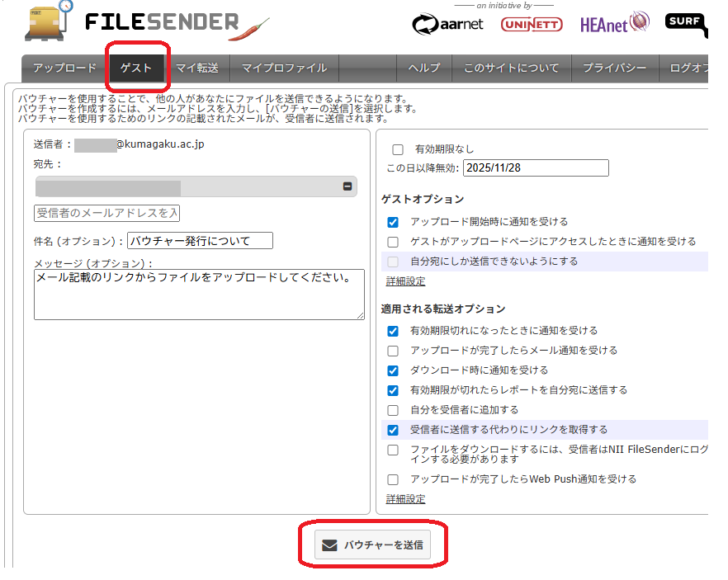
Task: Click the バウチャーを送信 button
Action: tap(373, 545)
